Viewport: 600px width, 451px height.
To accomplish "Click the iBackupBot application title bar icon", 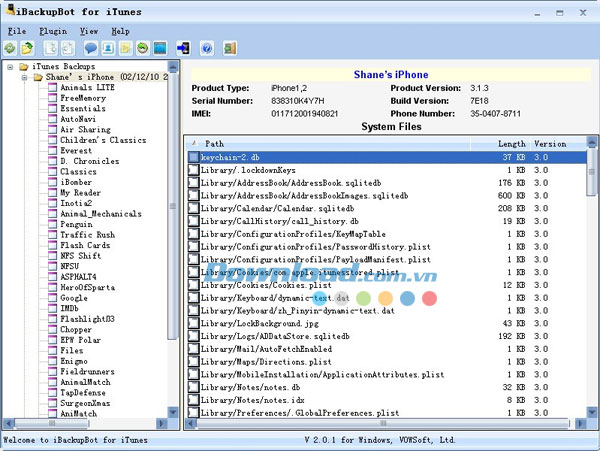I will click(x=10, y=10).
